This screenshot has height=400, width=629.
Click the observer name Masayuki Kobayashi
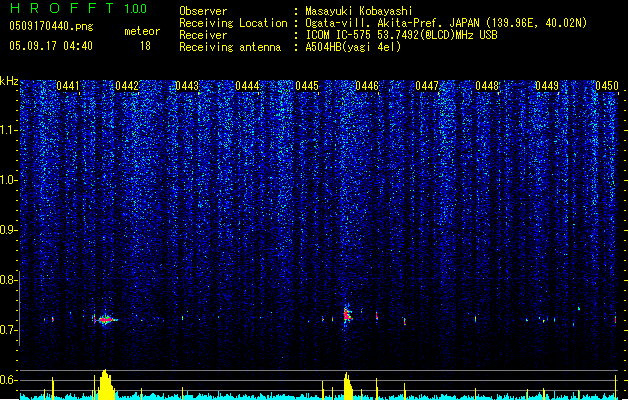pos(359,11)
